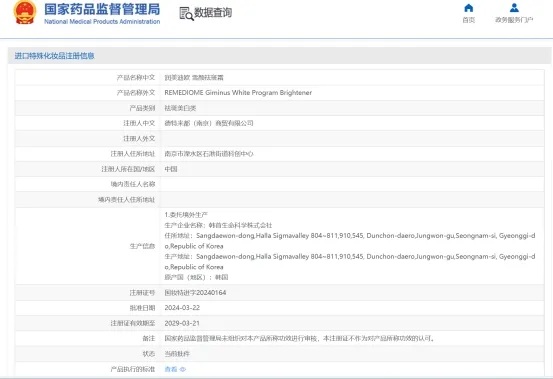Select the 批准日期 field label
This screenshot has height=379, width=553.
142,308
